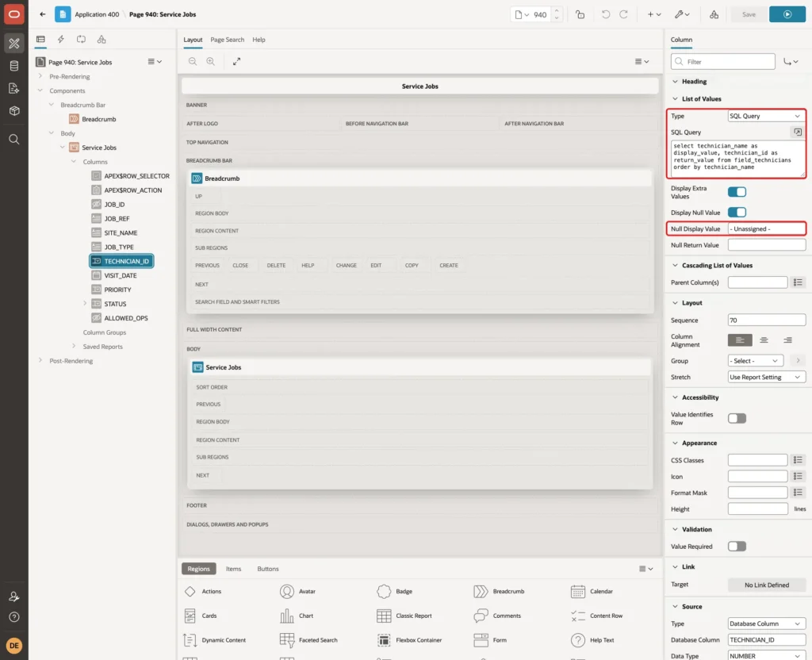Open the Help tab
The image size is (812, 660).
point(259,40)
